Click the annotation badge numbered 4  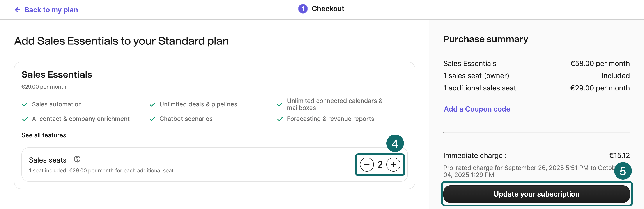click(395, 143)
